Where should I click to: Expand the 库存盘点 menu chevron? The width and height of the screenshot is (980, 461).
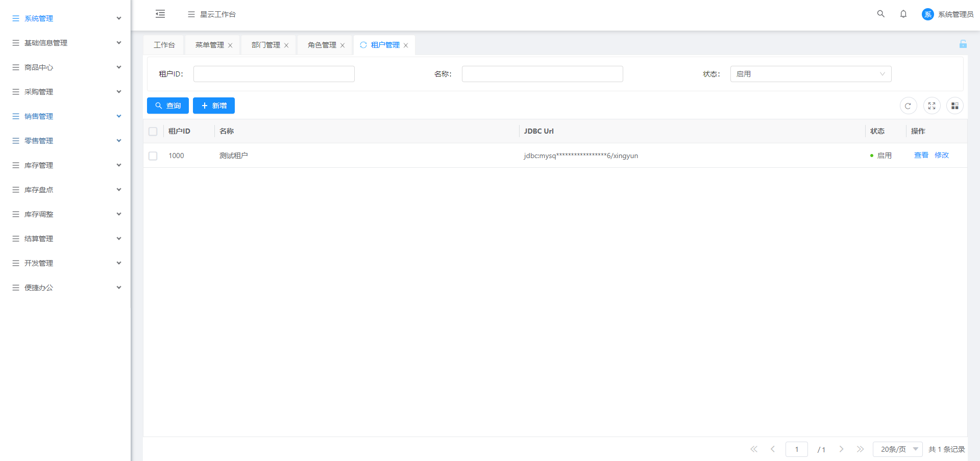pyautogui.click(x=119, y=190)
